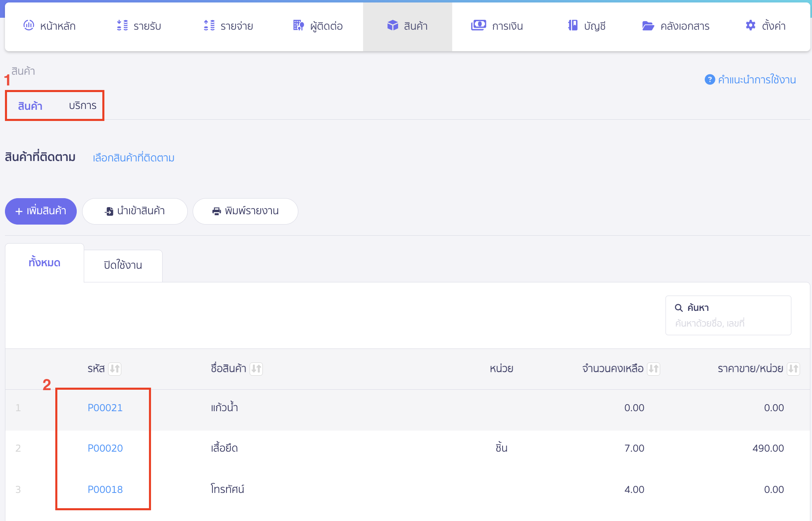
Task: Open the เลือกสินค้าที่ติดตาม link
Action: (133, 157)
